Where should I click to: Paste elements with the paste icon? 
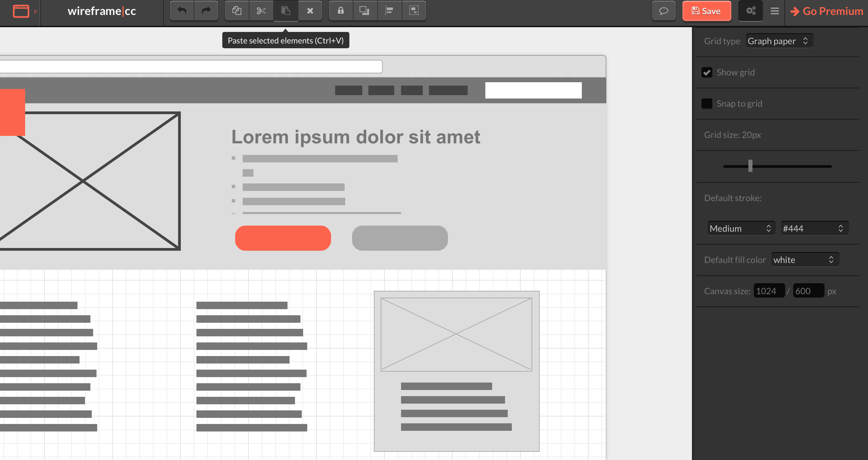[286, 11]
